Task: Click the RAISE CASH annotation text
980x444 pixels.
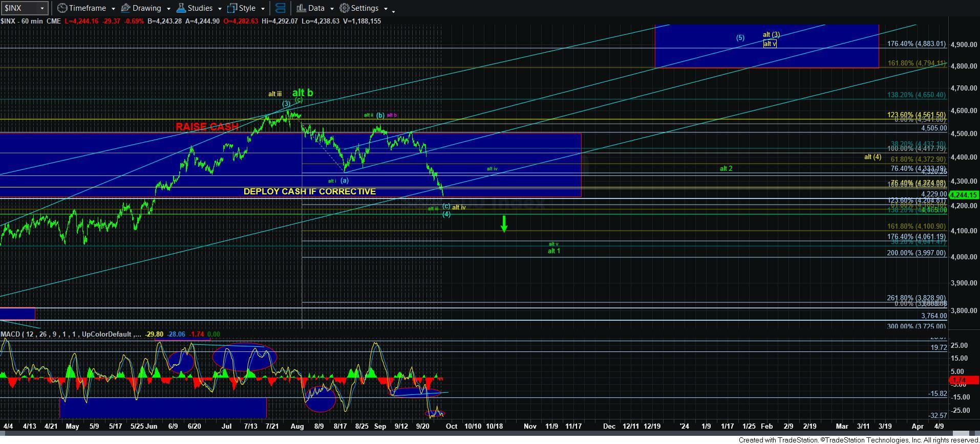Action: tap(207, 126)
